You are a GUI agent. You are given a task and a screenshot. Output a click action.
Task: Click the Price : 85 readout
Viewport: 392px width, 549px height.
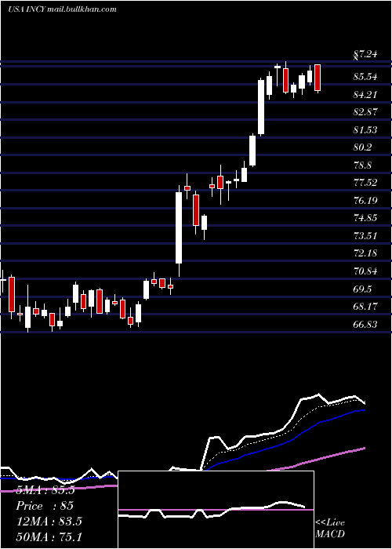(x=45, y=506)
